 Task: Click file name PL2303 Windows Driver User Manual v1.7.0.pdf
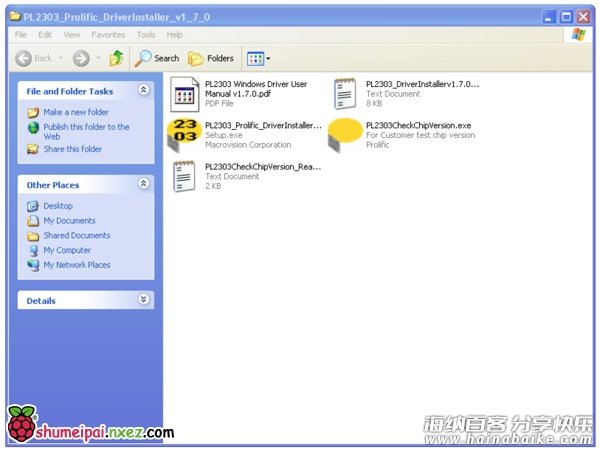pyautogui.click(x=256, y=89)
